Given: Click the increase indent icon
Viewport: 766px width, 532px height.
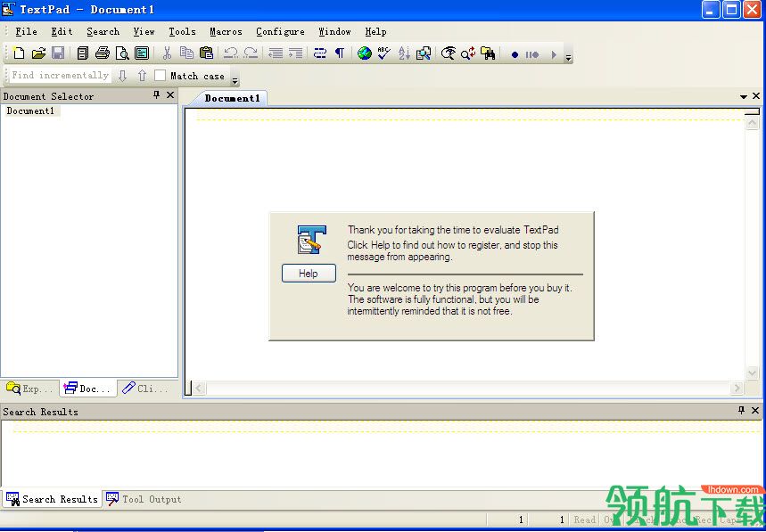Looking at the screenshot, I should (x=295, y=53).
